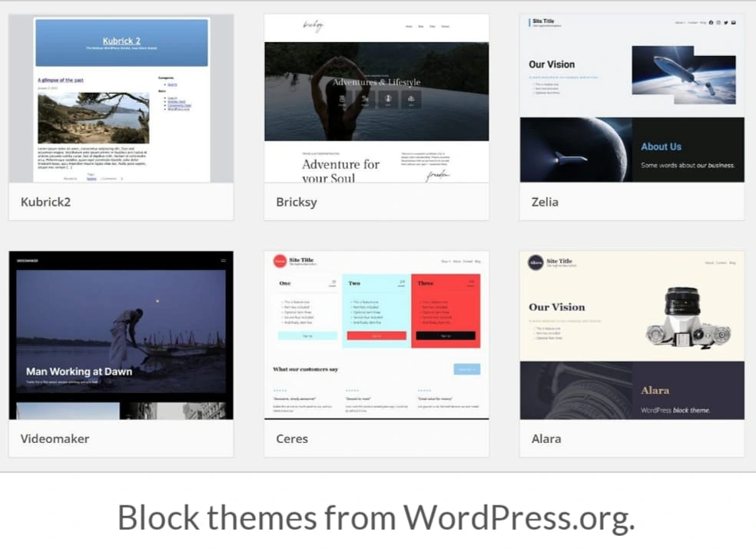Viewport: 756px width, 549px height.
Task: Select the Zelia theme name label
Action: click(545, 202)
